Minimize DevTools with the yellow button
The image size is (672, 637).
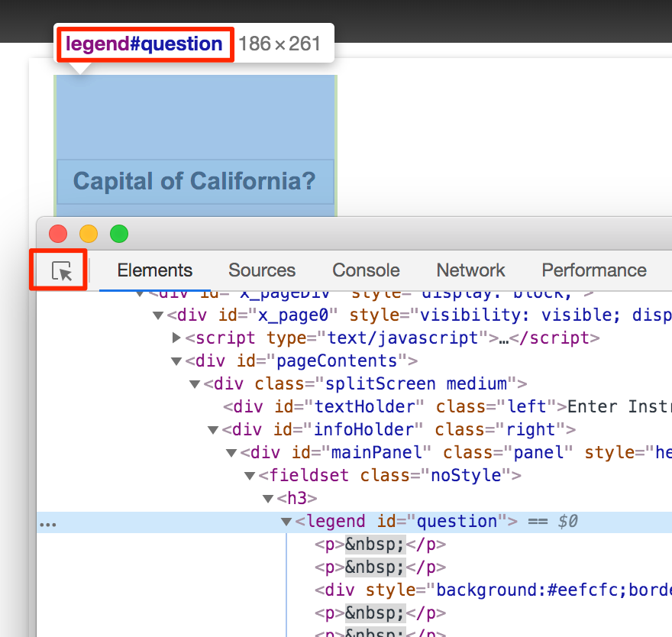[x=89, y=234]
